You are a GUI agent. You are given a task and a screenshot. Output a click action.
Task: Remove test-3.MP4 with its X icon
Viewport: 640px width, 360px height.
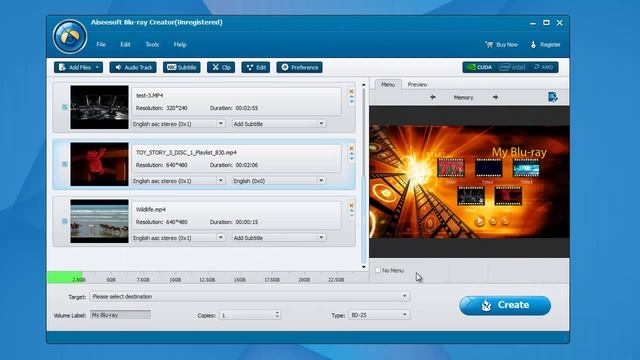(x=351, y=91)
